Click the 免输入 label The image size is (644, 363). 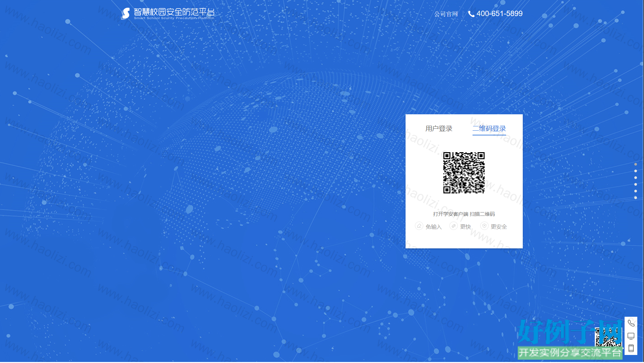(434, 227)
